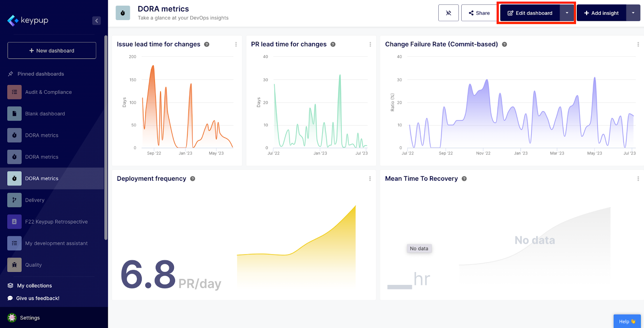The height and width of the screenshot is (328, 644).
Task: Click the Share button
Action: (x=479, y=13)
